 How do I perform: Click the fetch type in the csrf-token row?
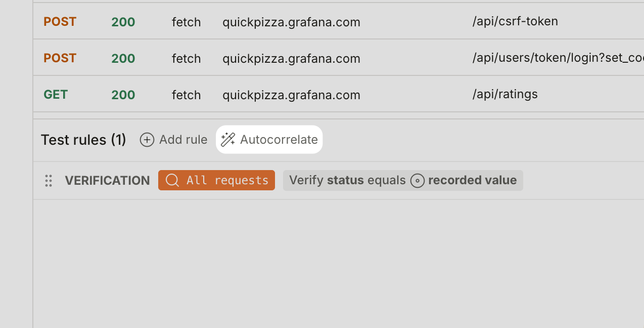[186, 22]
